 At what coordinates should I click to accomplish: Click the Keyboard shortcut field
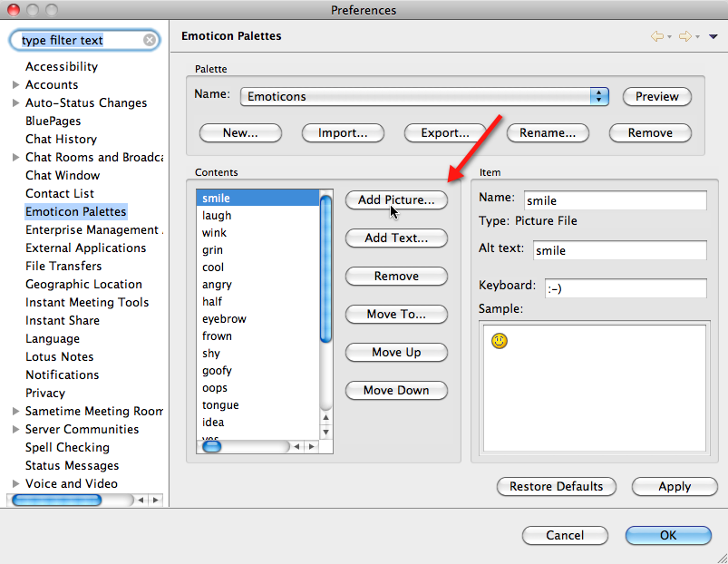(x=626, y=288)
